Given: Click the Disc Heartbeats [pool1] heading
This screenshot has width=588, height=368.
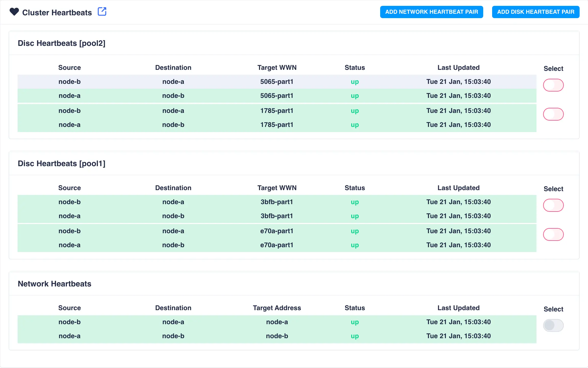Looking at the screenshot, I should click(x=61, y=164).
